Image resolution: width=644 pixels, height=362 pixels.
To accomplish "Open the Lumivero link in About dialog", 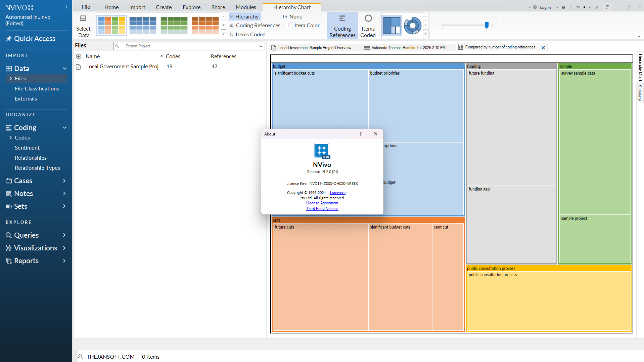I will coord(337,193).
